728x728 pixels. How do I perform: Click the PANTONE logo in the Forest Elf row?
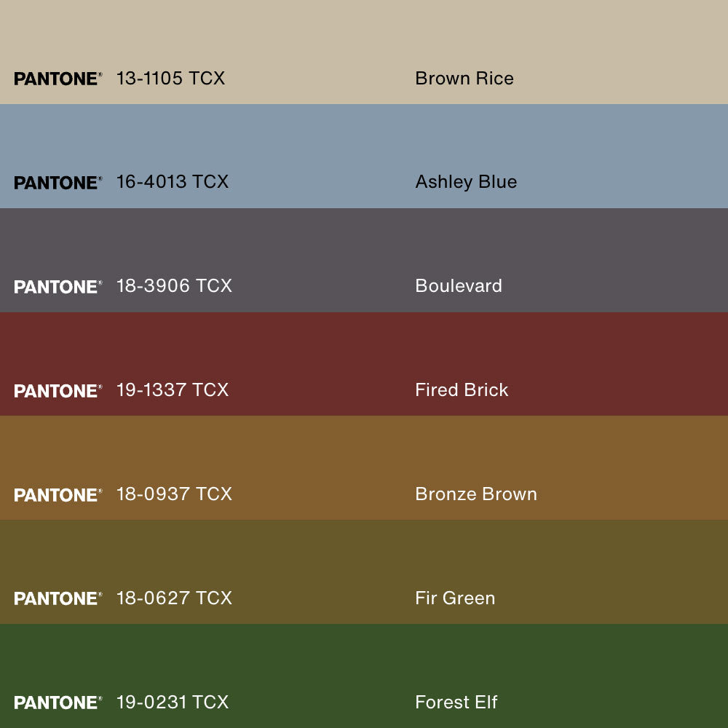[58, 703]
